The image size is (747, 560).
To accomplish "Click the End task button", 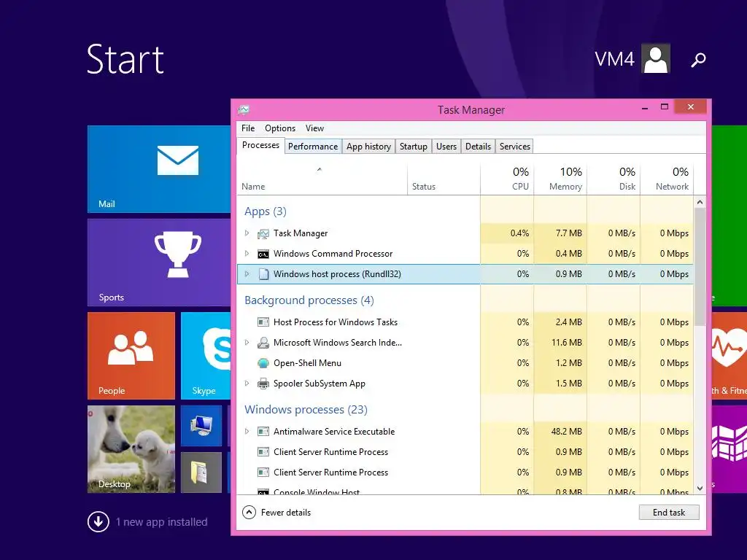I will [x=669, y=513].
